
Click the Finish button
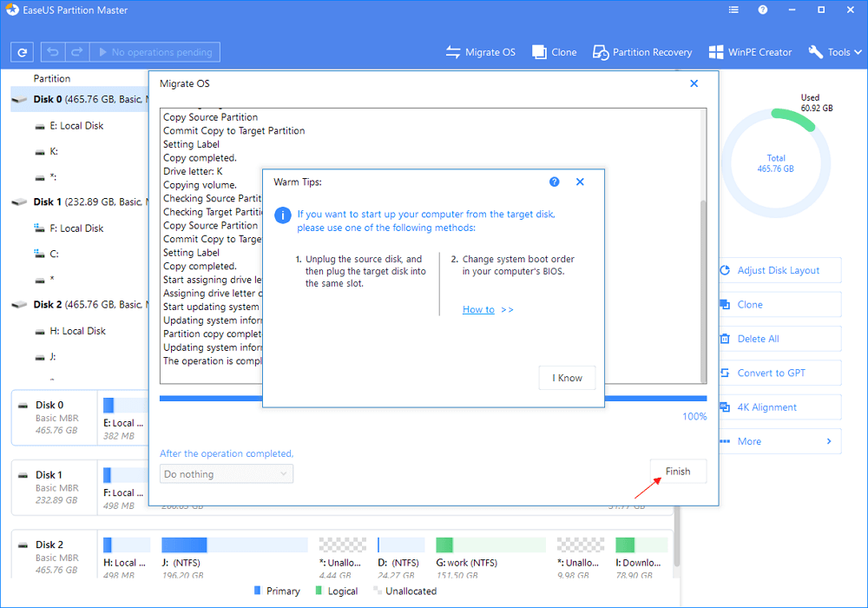(678, 472)
